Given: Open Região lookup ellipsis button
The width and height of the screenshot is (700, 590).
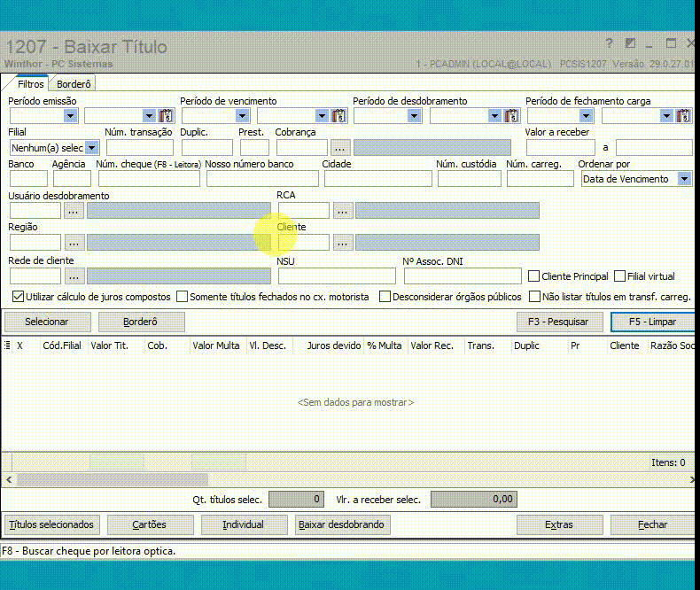Looking at the screenshot, I should (74, 243).
